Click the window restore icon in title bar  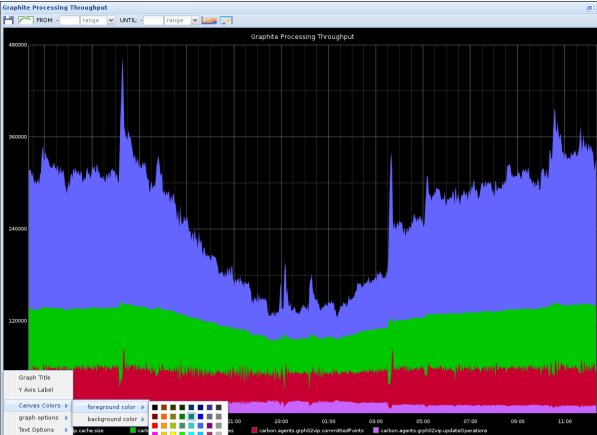(x=589, y=8)
